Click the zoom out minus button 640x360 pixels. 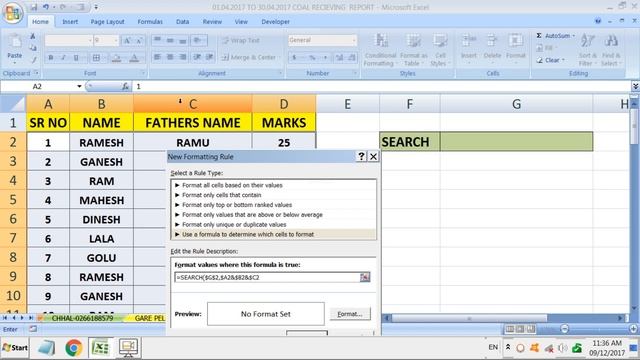pyautogui.click(x=564, y=329)
